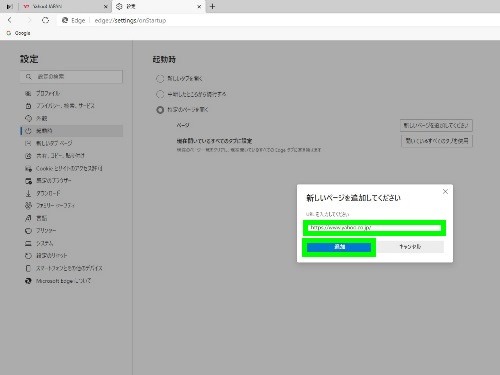Click the Profile (プロファイル) sidebar icon
The image size is (500, 375).
tap(28, 93)
